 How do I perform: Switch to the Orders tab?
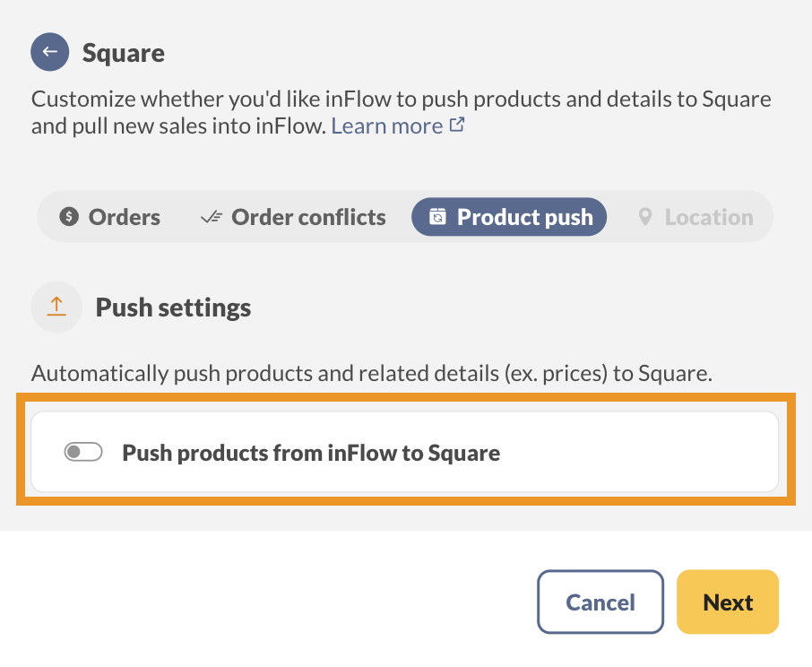point(110,217)
